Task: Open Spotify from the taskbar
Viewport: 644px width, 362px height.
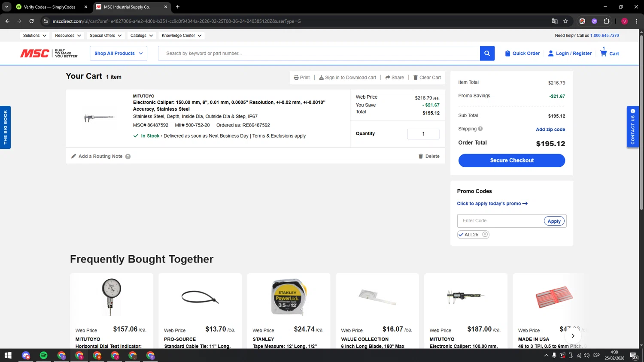Action: pos(44,355)
